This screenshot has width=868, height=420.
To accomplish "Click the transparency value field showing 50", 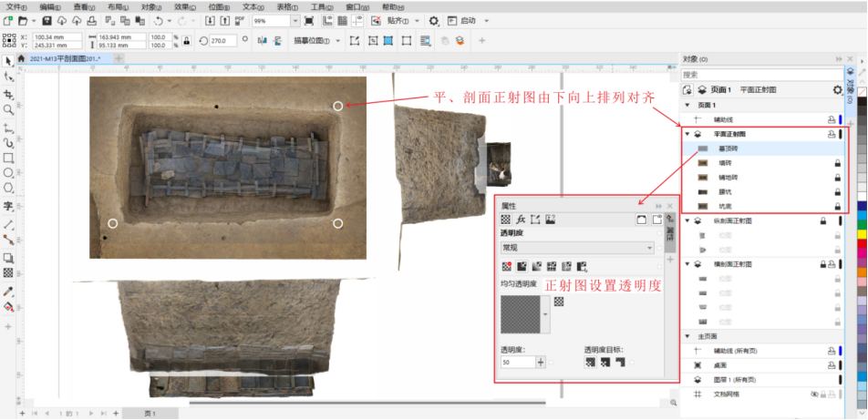I will coord(517,362).
